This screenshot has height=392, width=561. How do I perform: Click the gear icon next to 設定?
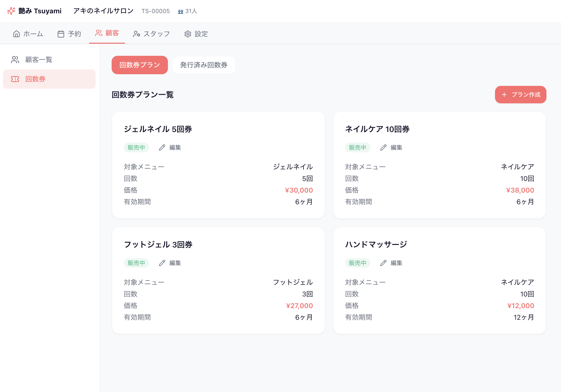point(188,34)
